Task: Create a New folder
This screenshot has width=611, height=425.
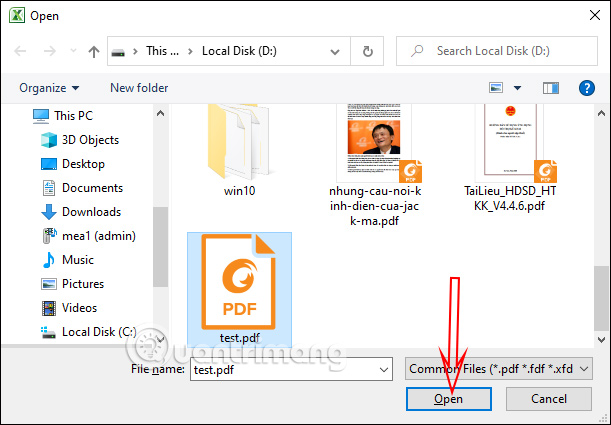Action: 139,88
